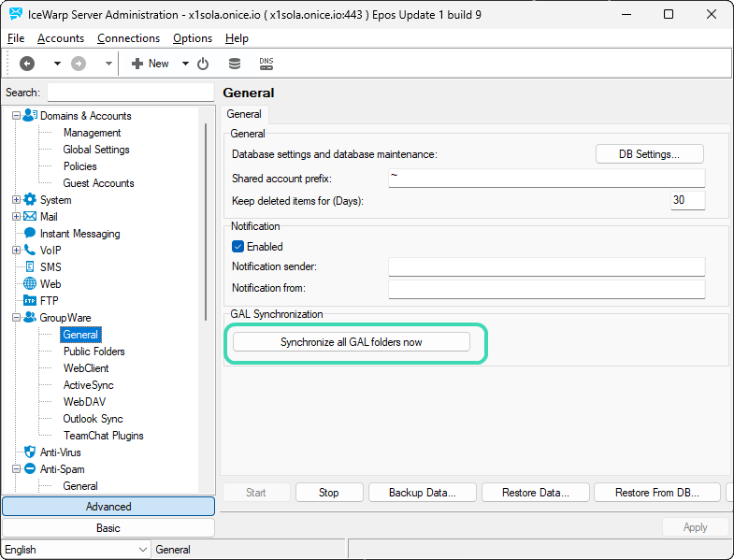
Task: Select Policies tree item
Action: tap(80, 166)
